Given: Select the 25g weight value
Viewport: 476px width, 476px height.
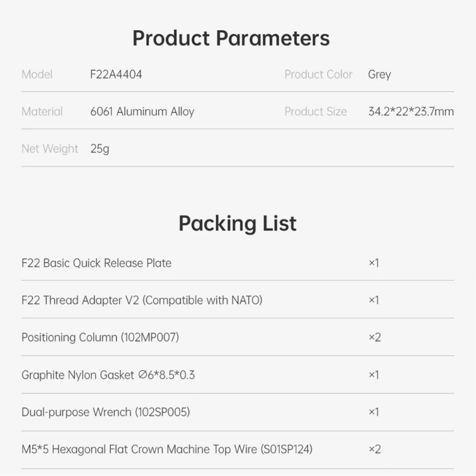Looking at the screenshot, I should 100,149.
